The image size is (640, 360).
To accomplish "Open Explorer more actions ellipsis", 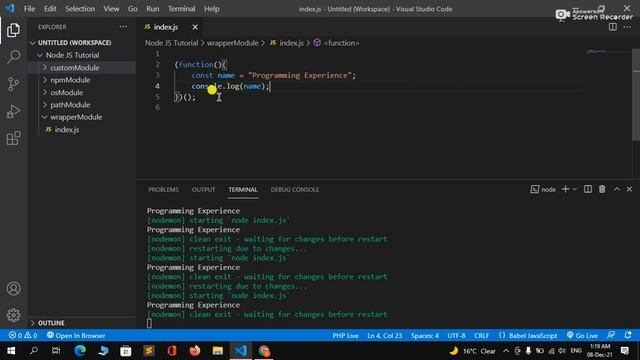I will click(123, 27).
